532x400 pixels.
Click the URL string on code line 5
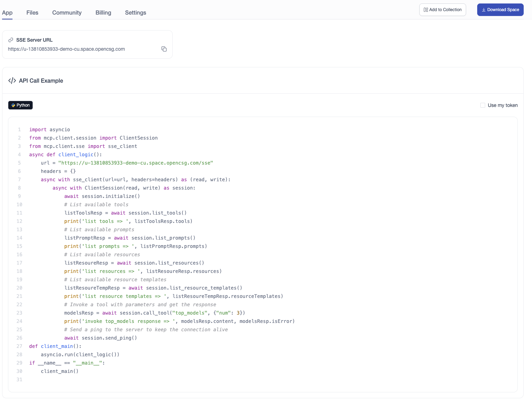136,163
